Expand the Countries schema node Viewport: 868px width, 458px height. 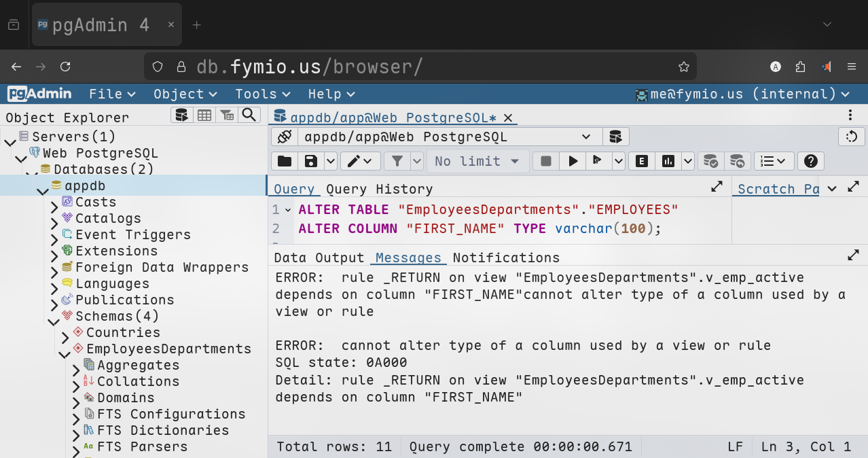pos(65,337)
